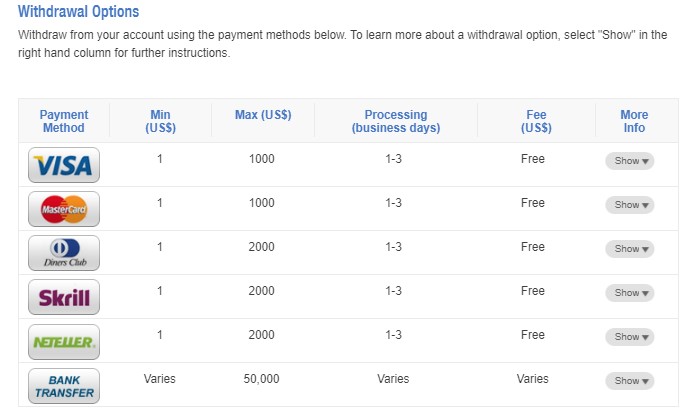Click the Withdrawal Options heading
The image size is (681, 412).
click(x=79, y=12)
